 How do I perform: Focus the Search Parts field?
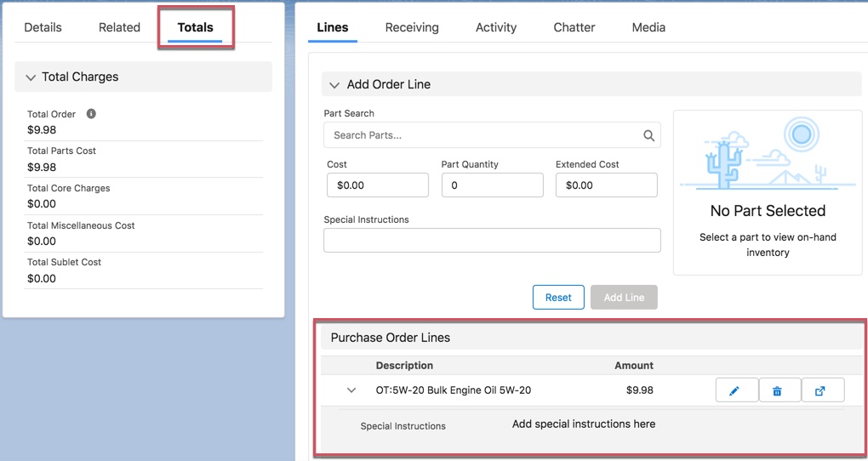(492, 135)
